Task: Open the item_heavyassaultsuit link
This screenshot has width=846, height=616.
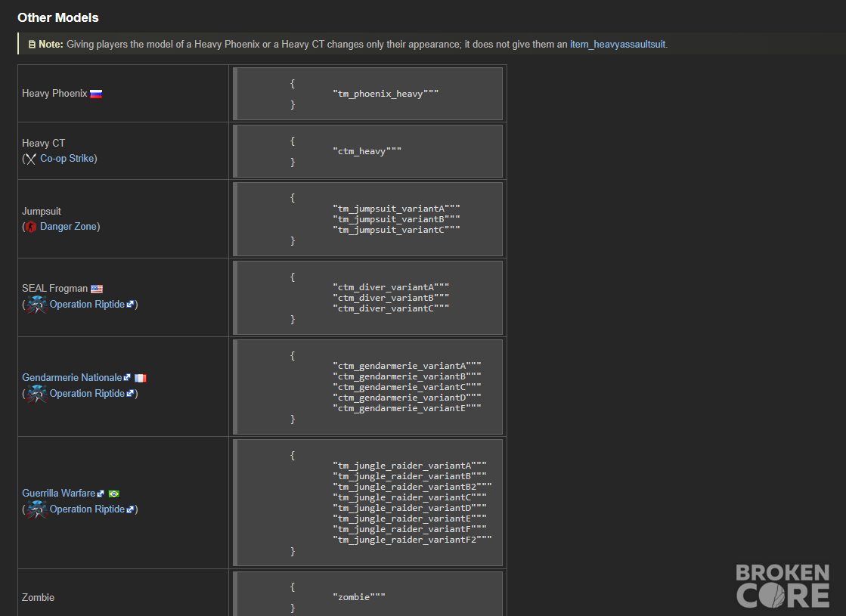Action: [618, 45]
